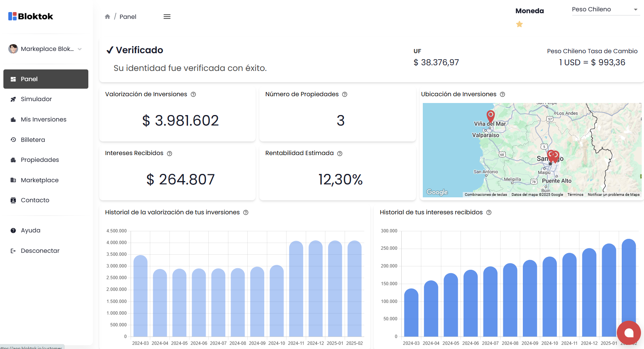Click the Contacto sidebar icon
644x349 pixels.
pos(14,200)
